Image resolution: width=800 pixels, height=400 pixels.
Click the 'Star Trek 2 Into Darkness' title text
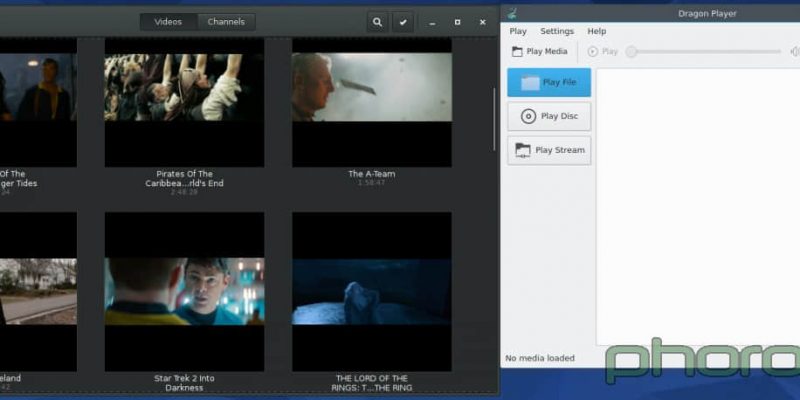click(x=184, y=383)
